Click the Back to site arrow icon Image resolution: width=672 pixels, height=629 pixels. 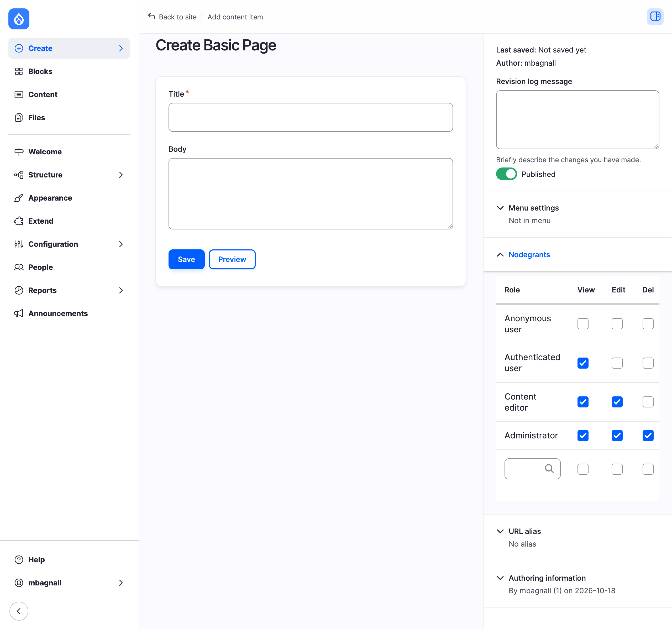(151, 16)
